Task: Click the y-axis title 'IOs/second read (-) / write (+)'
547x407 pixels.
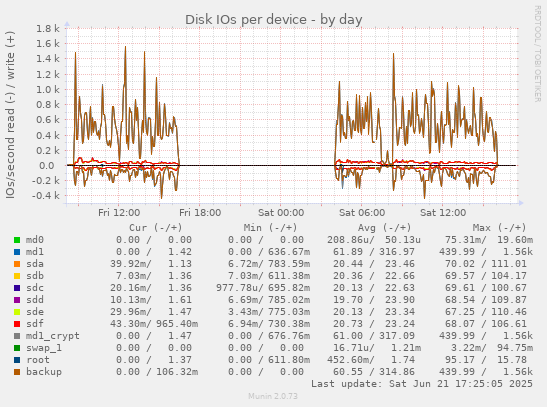Action: click(10, 115)
